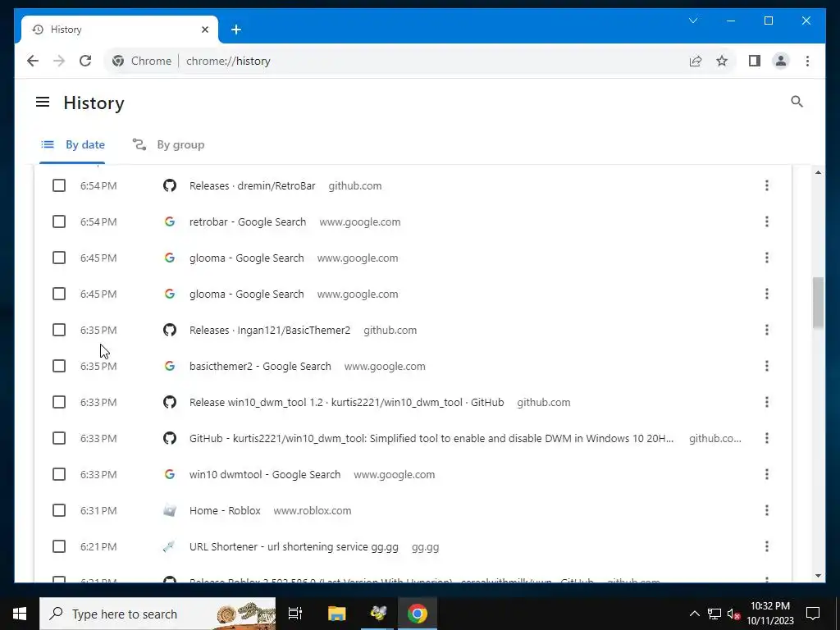Image resolution: width=840 pixels, height=630 pixels.
Task: Select the History browser tab
Action: click(119, 30)
